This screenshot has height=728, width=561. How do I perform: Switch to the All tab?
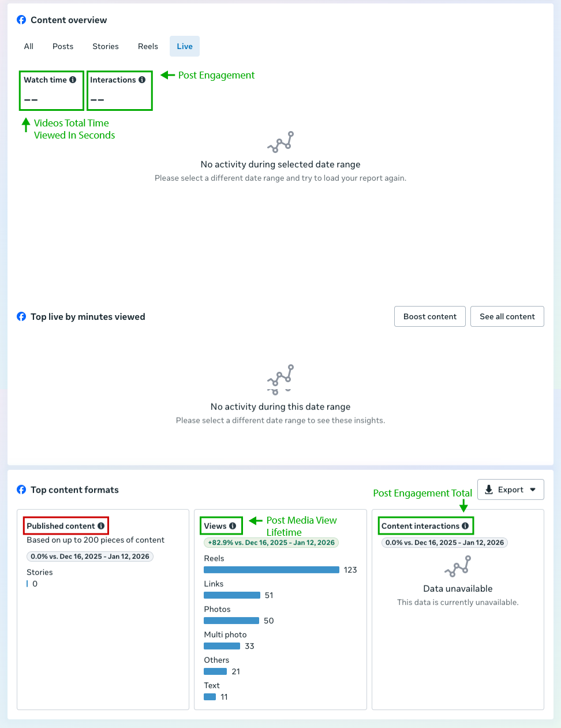pyautogui.click(x=29, y=46)
